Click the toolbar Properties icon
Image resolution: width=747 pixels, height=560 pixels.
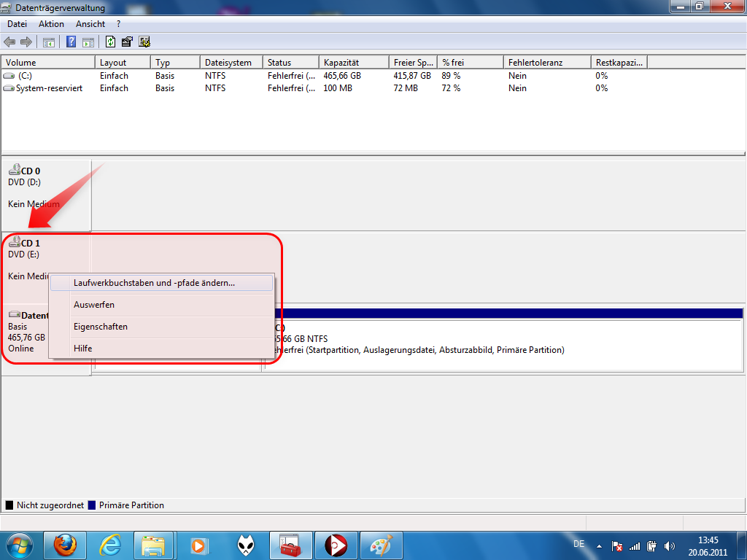[128, 42]
